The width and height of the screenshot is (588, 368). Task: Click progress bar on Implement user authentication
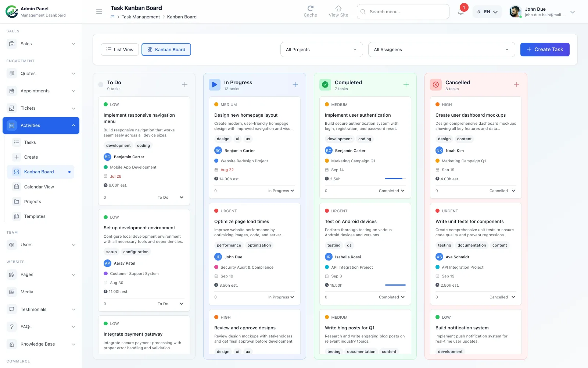pyautogui.click(x=395, y=179)
